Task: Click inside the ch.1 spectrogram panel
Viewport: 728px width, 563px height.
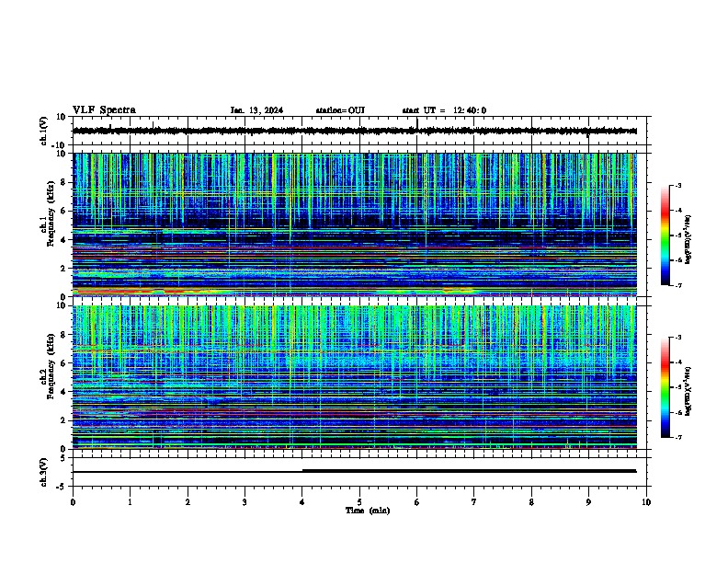Action: [355, 224]
